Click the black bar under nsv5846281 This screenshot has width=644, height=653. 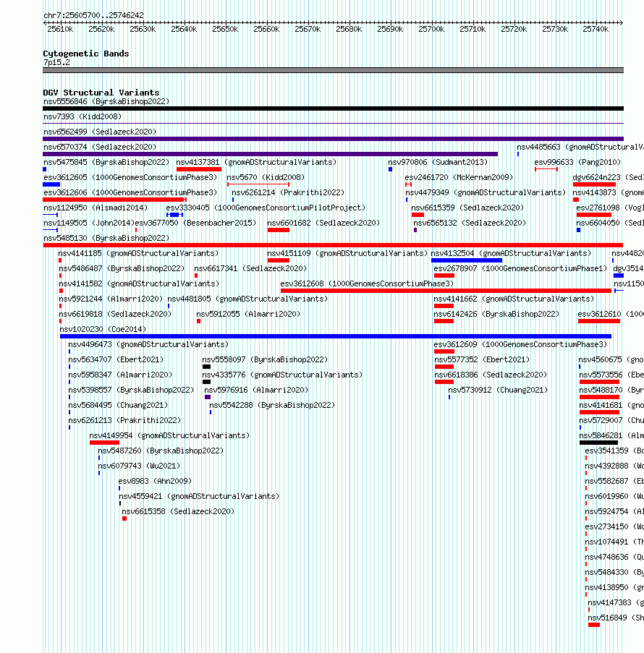598,443
